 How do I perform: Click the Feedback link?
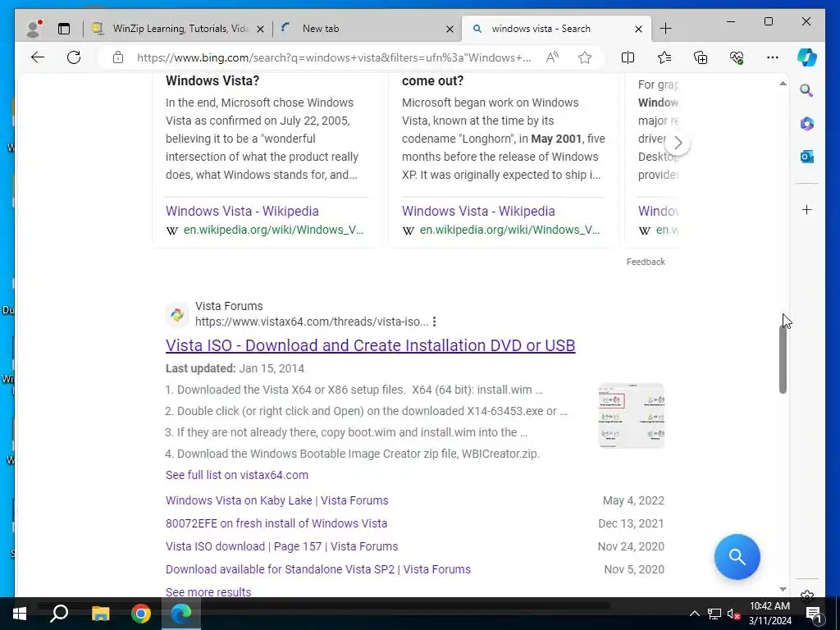pos(646,262)
